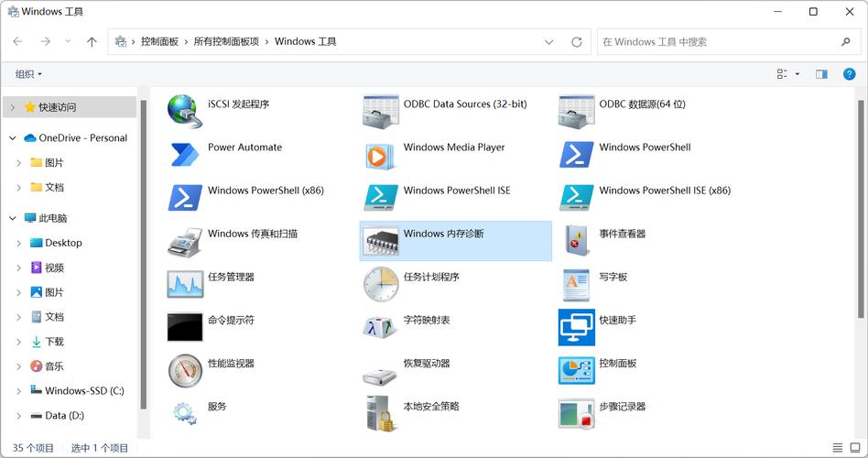Viewport: 868px width, 458px height.
Task: Click Windows 工具 breadcrumb segment
Action: (306, 41)
